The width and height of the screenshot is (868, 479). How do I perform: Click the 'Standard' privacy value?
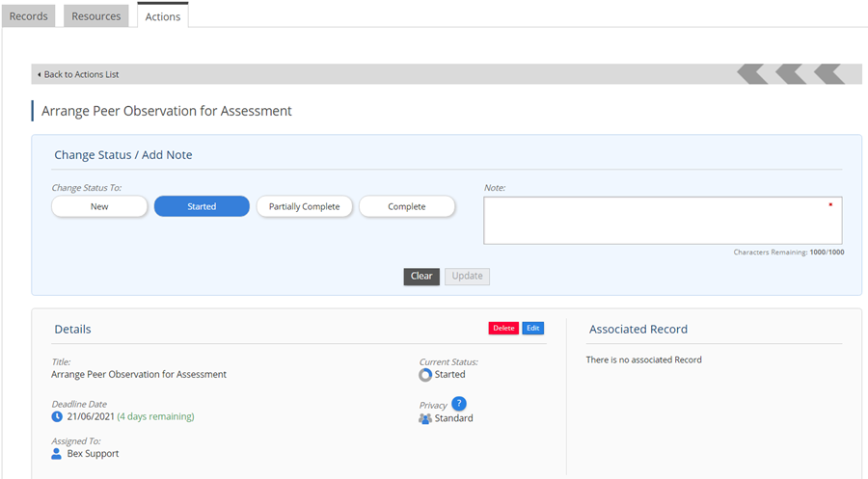[x=454, y=418]
